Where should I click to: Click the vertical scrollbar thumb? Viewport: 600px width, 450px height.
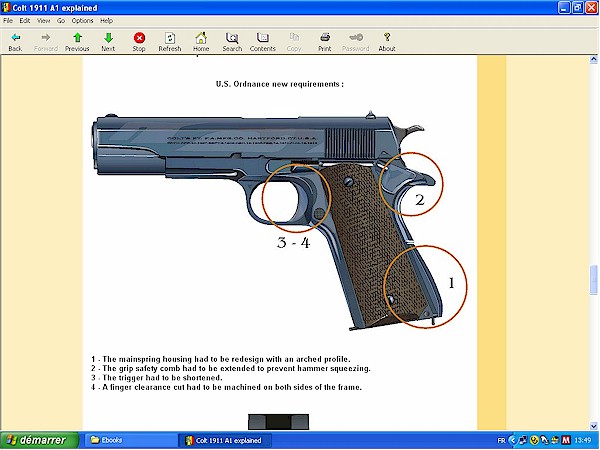[x=593, y=280]
